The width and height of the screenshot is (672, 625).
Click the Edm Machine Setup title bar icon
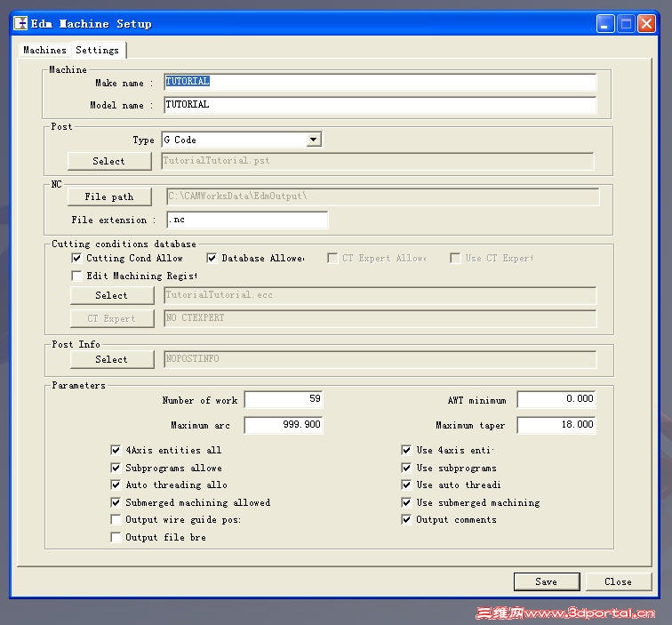[x=20, y=23]
